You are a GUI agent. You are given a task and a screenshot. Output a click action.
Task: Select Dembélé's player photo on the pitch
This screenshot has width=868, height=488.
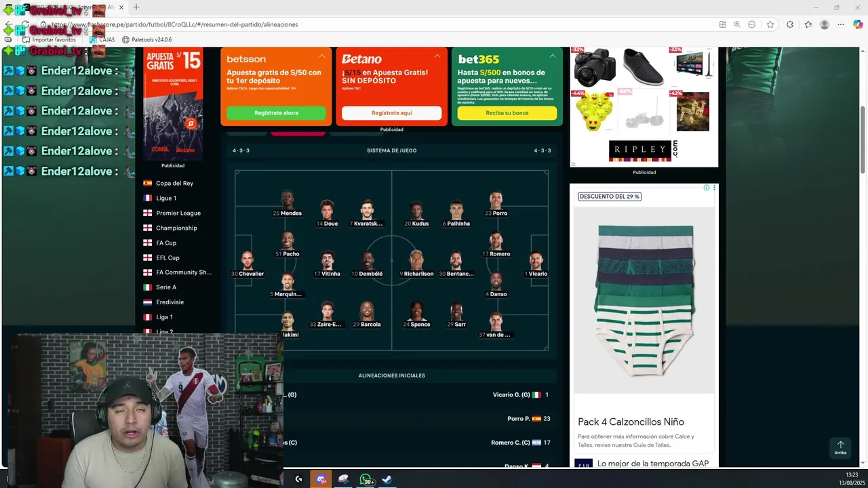coord(368,260)
